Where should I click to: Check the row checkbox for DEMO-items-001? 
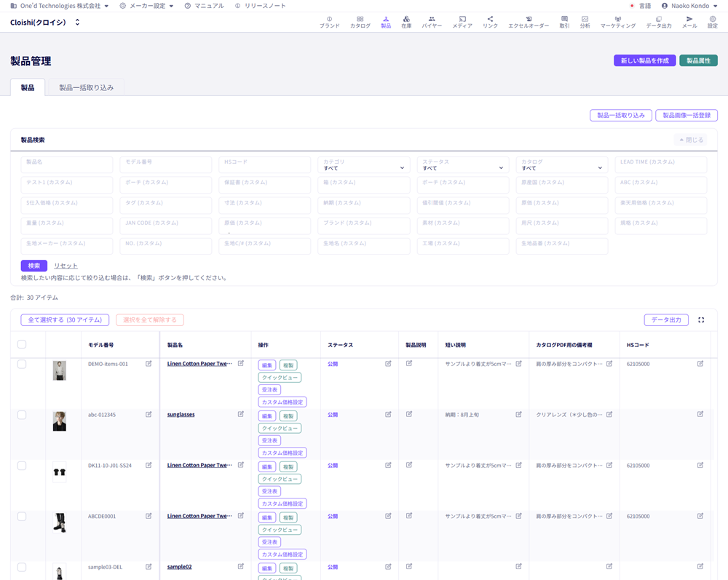click(x=22, y=365)
